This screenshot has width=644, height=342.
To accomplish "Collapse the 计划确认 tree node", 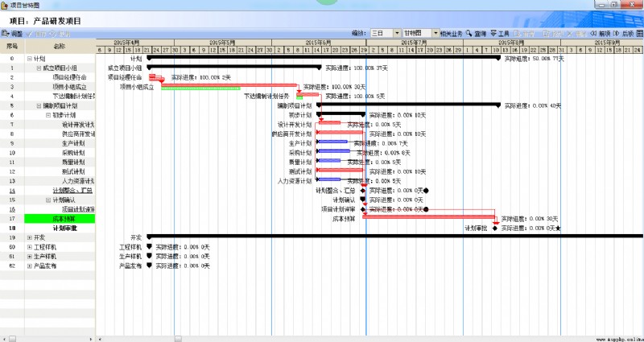I will pos(48,200).
